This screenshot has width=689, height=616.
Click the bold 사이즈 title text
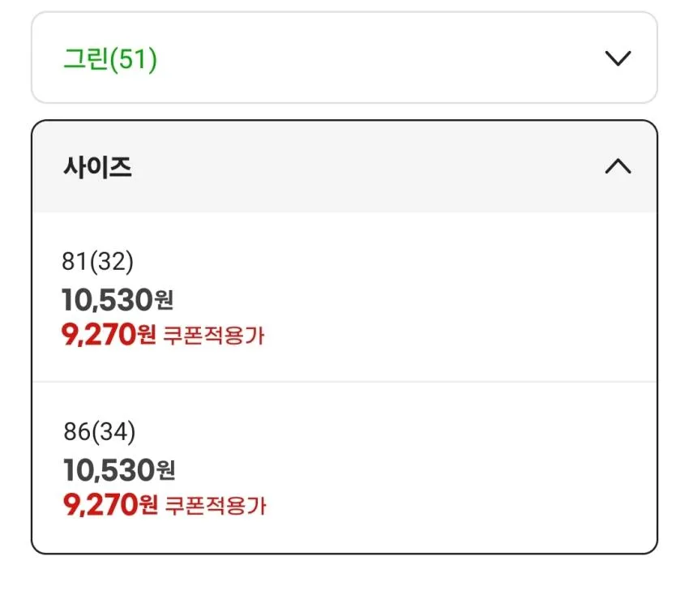coord(97,167)
